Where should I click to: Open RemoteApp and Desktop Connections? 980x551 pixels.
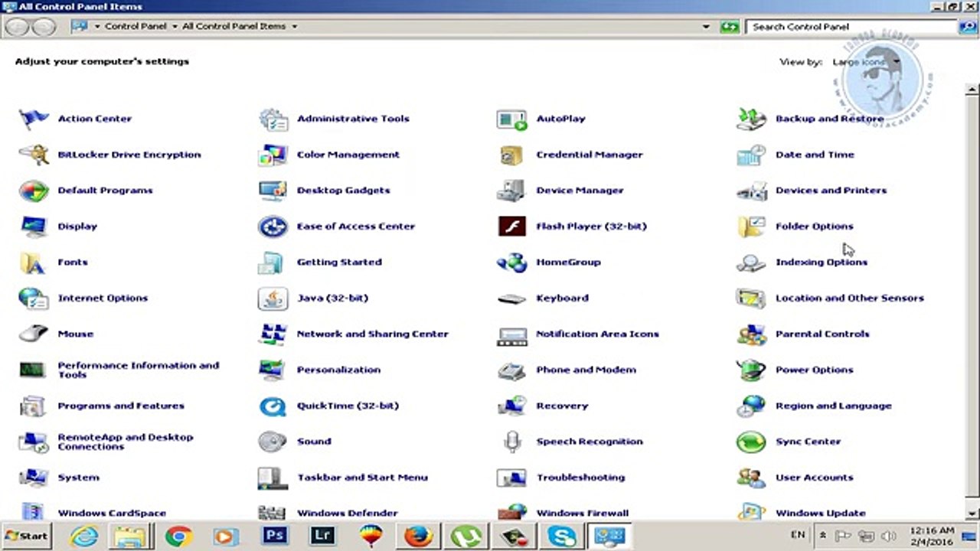click(x=126, y=442)
